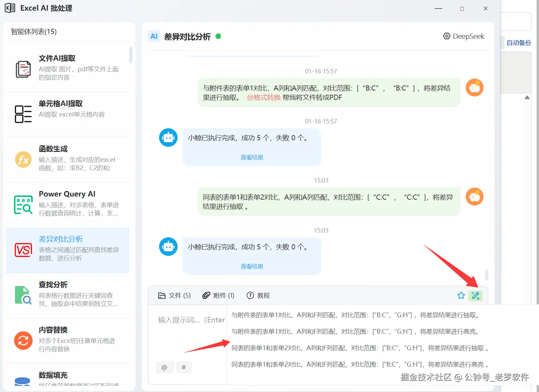Image resolution: width=539 pixels, height=392 pixels.
Task: Select Power Query AI in the agent list
Action: (x=68, y=205)
